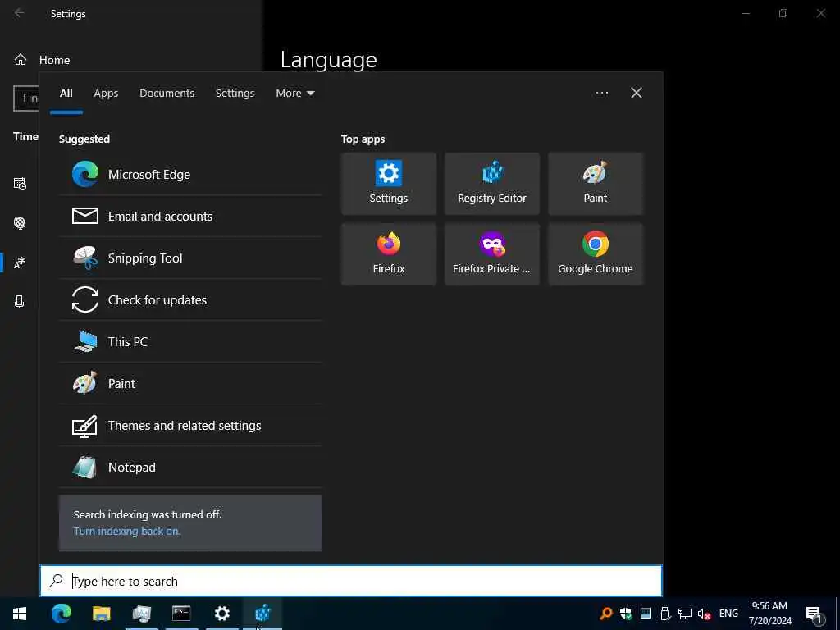Open the Settings tile under Top apps

(388, 184)
